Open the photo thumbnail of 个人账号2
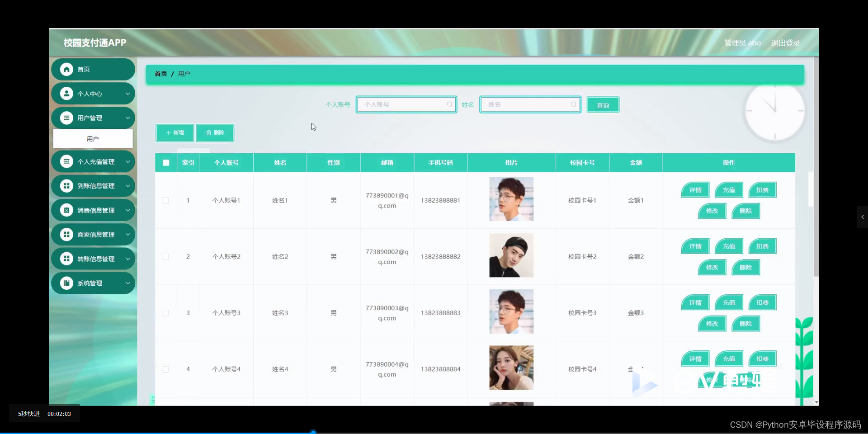The image size is (868, 434). (x=511, y=255)
